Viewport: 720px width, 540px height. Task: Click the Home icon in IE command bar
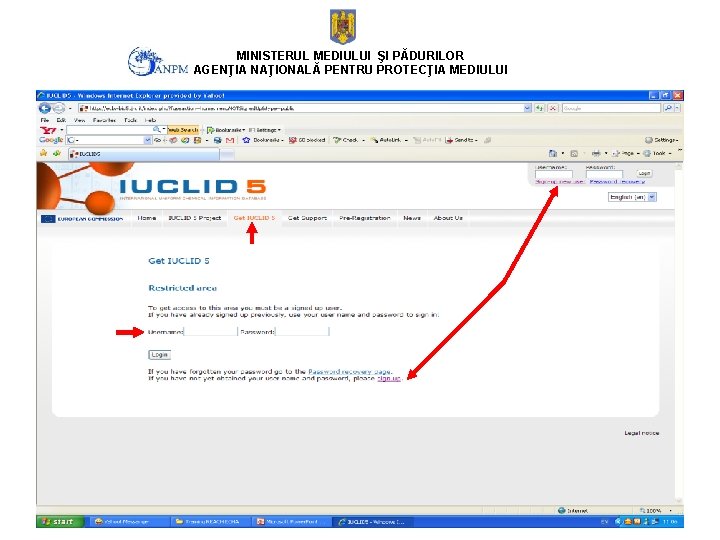click(x=553, y=153)
